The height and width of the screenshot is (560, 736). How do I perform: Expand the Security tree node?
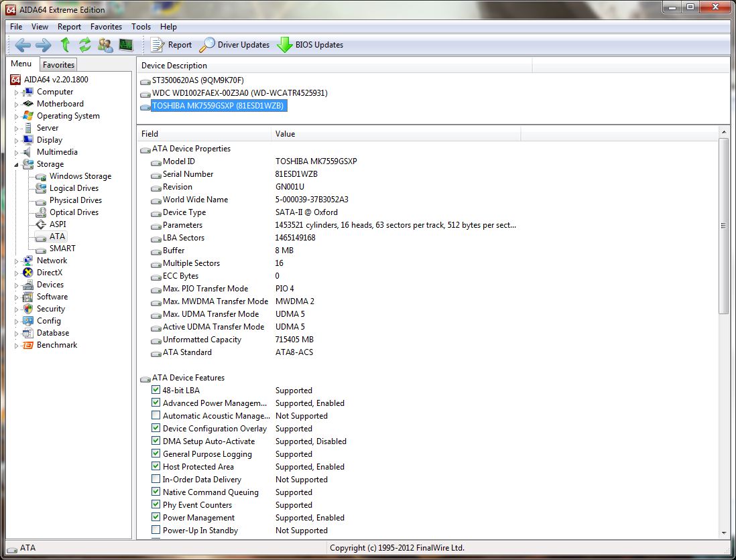[x=16, y=309]
